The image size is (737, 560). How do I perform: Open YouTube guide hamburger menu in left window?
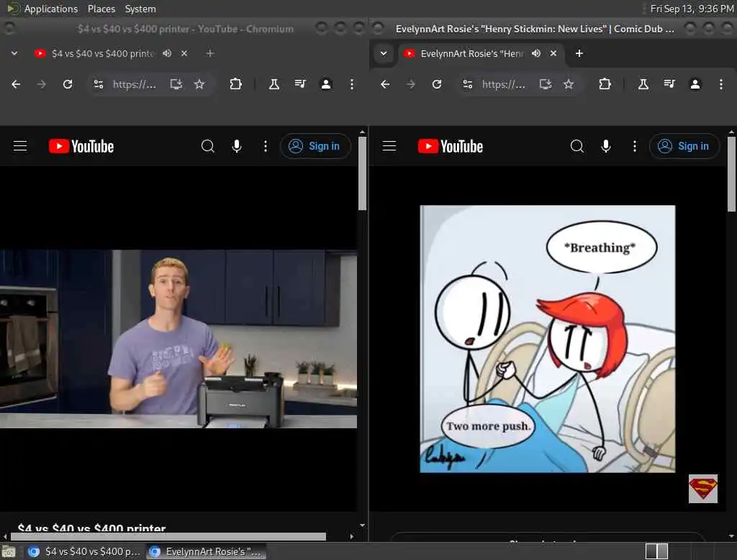(x=19, y=146)
